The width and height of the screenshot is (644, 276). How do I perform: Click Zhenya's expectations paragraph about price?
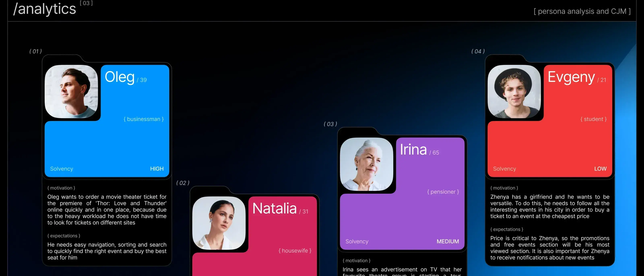pos(550,248)
